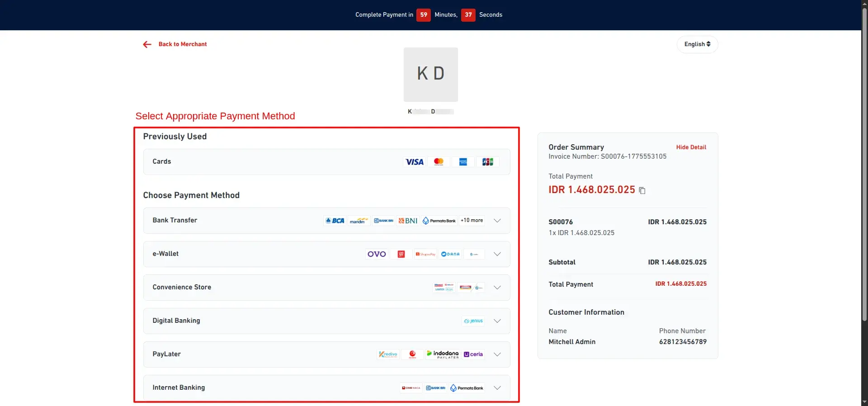Click the Subtotal label
The width and height of the screenshot is (868, 406).
562,262
